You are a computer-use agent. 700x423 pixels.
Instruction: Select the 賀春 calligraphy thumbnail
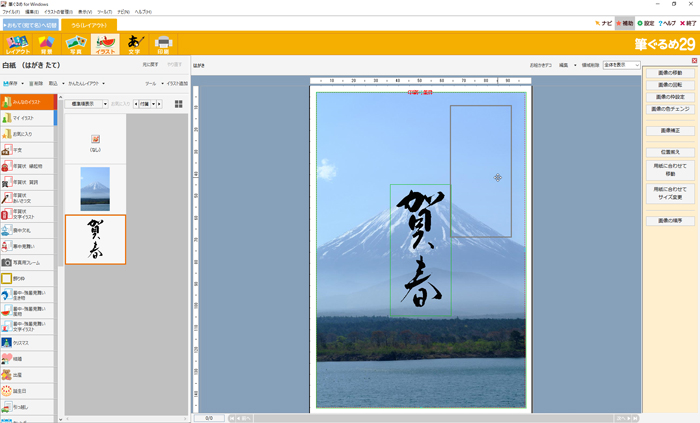95,239
